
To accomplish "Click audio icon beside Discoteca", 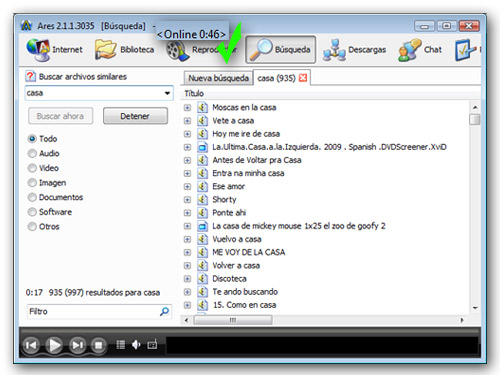I will click(x=202, y=279).
